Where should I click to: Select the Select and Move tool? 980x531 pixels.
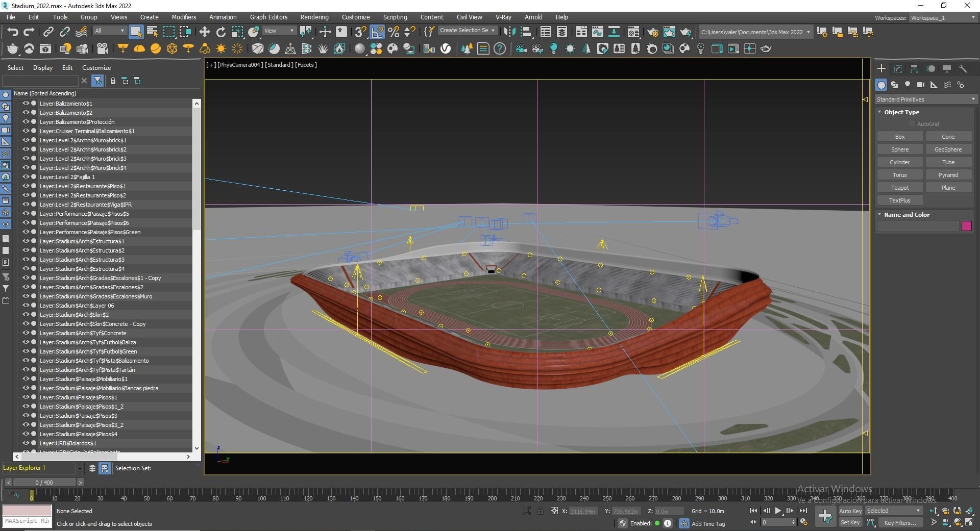pyautogui.click(x=204, y=32)
